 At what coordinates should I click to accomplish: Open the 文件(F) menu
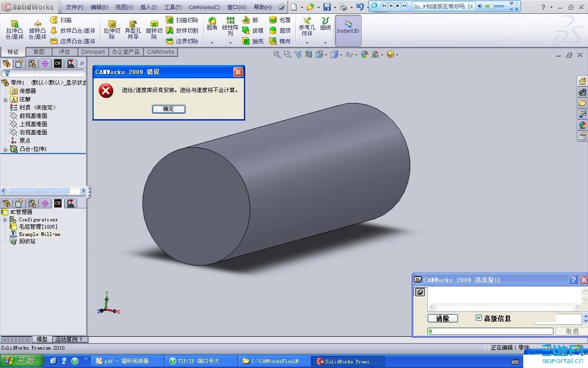click(74, 7)
